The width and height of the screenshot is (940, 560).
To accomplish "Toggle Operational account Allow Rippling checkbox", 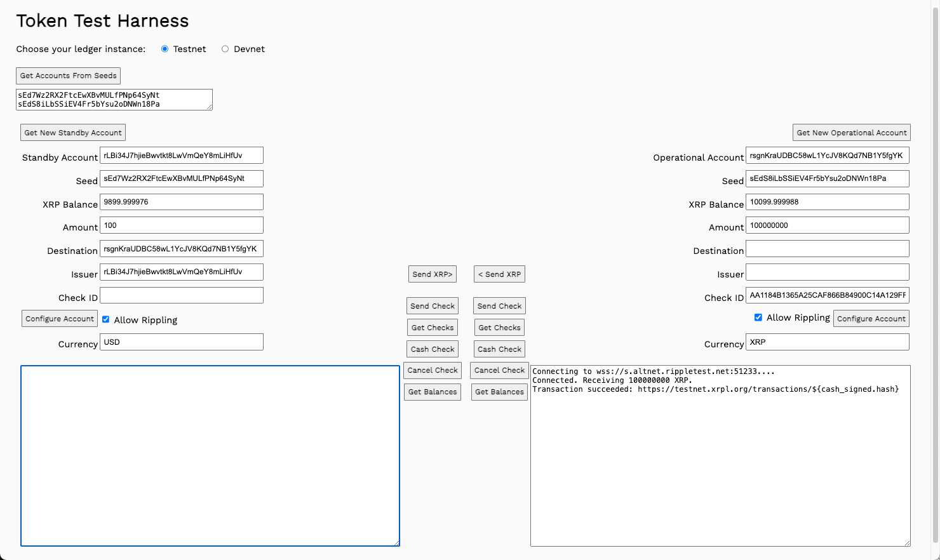I will click(758, 317).
